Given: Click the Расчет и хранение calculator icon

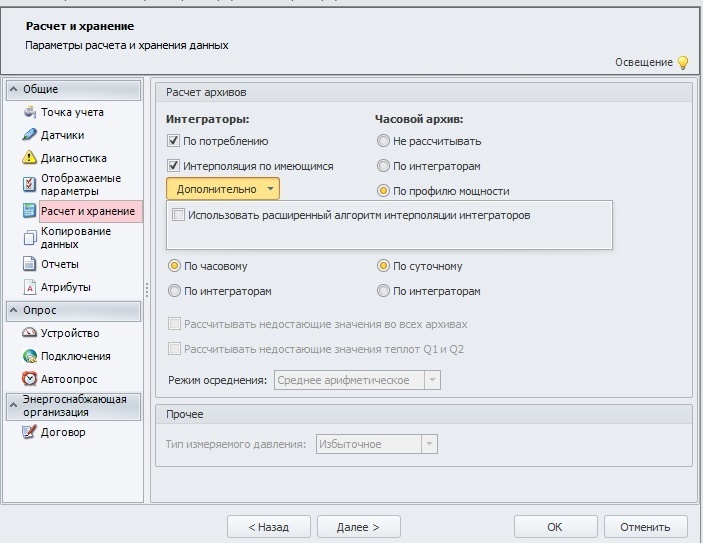Looking at the screenshot, I should 30,211.
